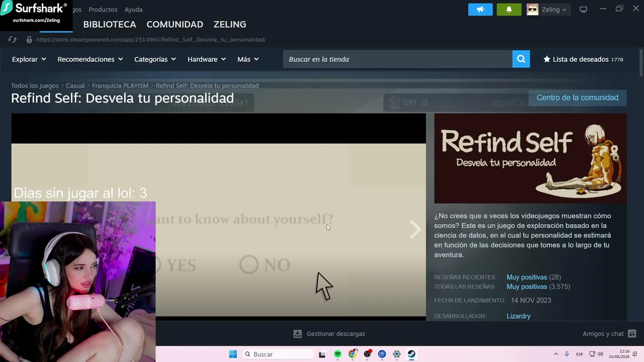Click the wishlist star icon
The height and width of the screenshot is (362, 644).
click(x=547, y=59)
